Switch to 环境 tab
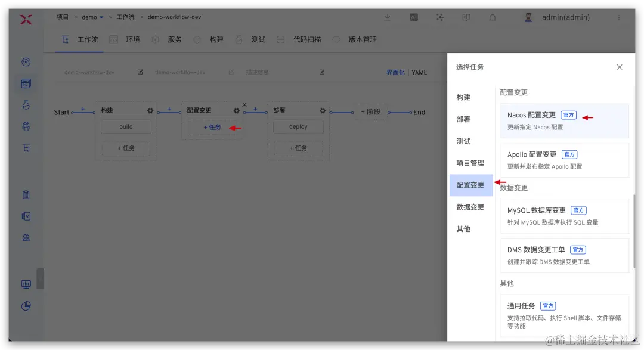 pyautogui.click(x=125, y=39)
